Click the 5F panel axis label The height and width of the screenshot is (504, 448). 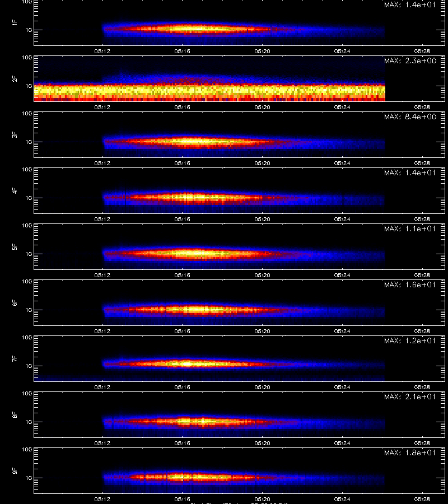click(x=15, y=247)
